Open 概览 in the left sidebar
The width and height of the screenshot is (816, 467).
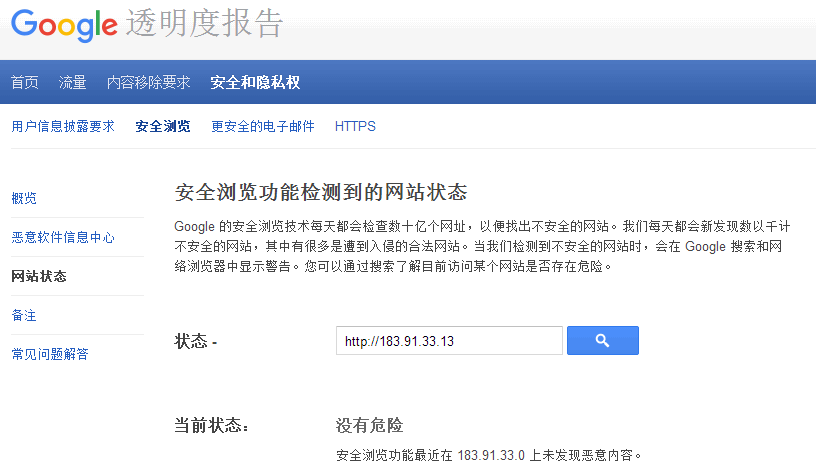tap(24, 198)
